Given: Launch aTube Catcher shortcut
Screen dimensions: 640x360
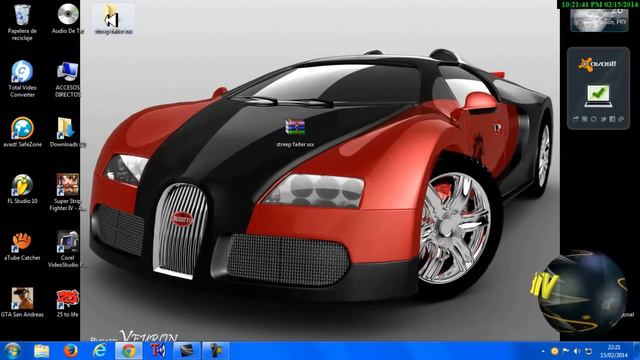Looking at the screenshot, I should pos(22,246).
